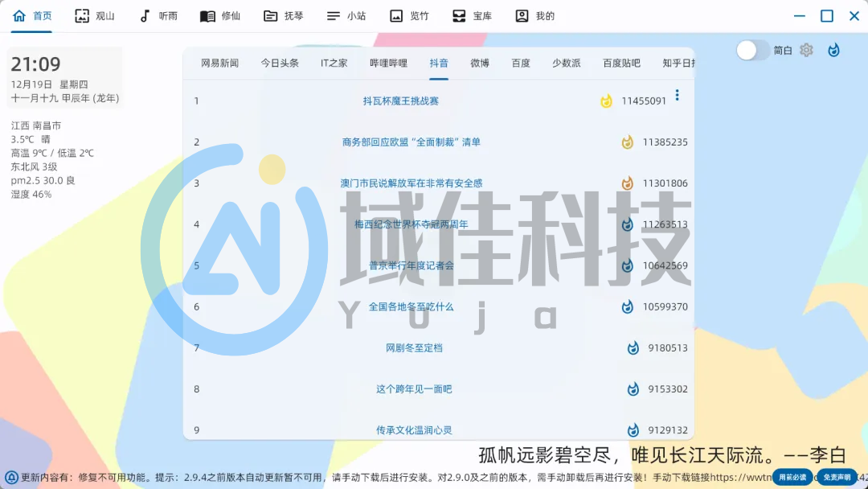Click the pm2.5 30.0 良 reading

pos(43,180)
